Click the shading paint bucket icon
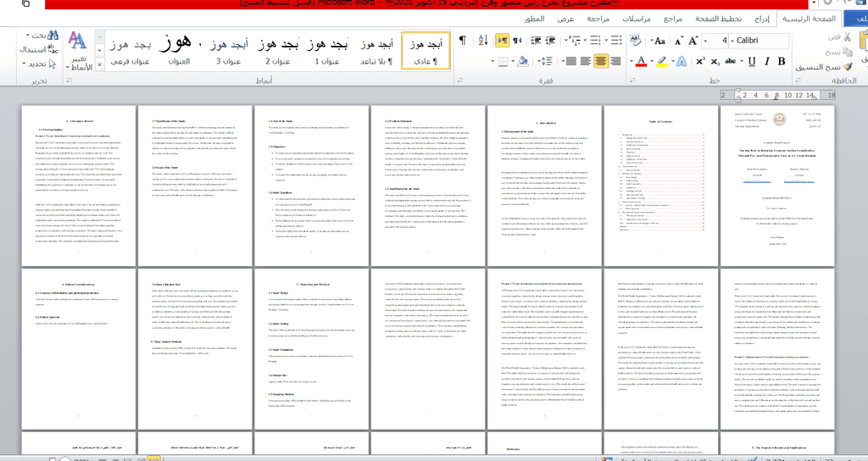The image size is (868, 461). pyautogui.click(x=523, y=61)
